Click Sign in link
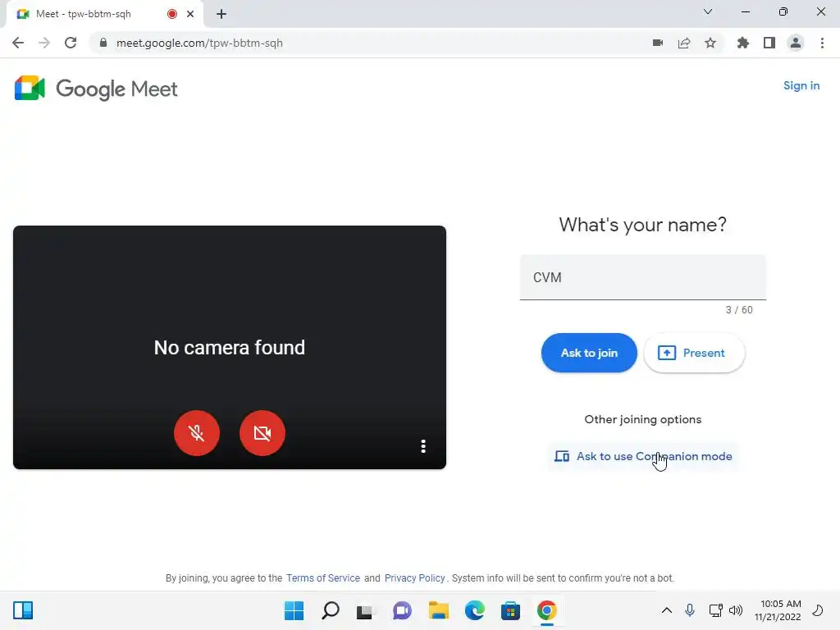840x630 pixels. (x=801, y=85)
